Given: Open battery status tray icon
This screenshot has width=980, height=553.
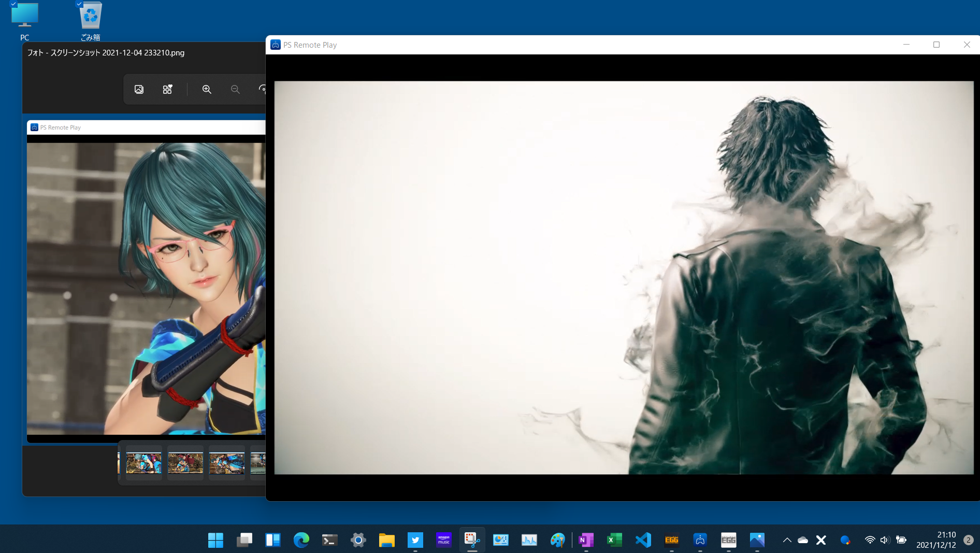Looking at the screenshot, I should (901, 540).
